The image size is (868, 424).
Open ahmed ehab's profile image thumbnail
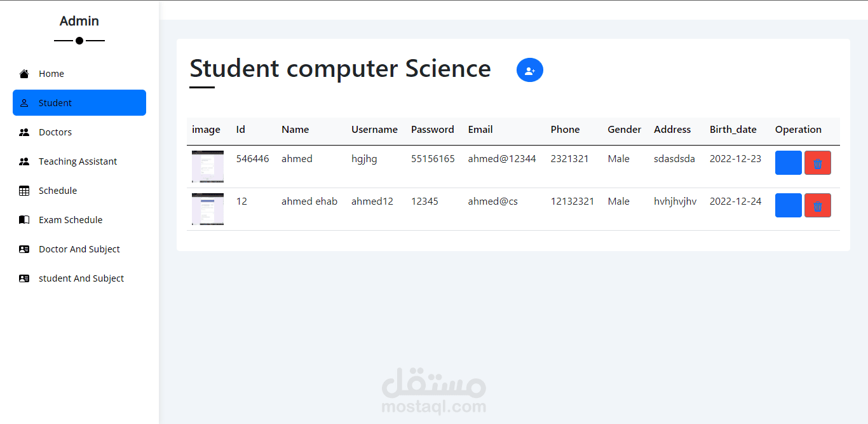[208, 209]
